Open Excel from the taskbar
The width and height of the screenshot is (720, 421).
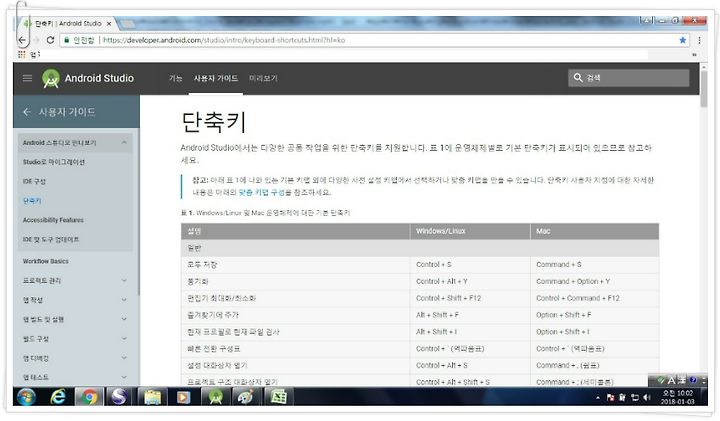coord(278,397)
